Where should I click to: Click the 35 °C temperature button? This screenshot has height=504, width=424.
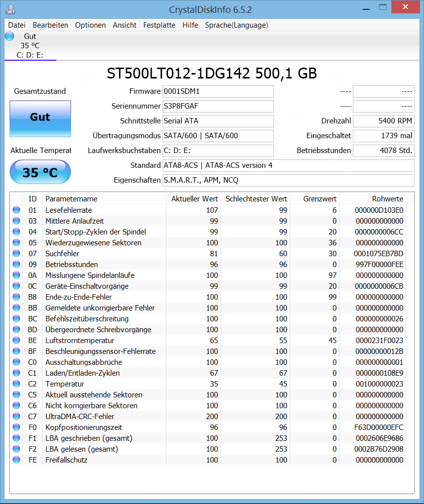pos(40,172)
